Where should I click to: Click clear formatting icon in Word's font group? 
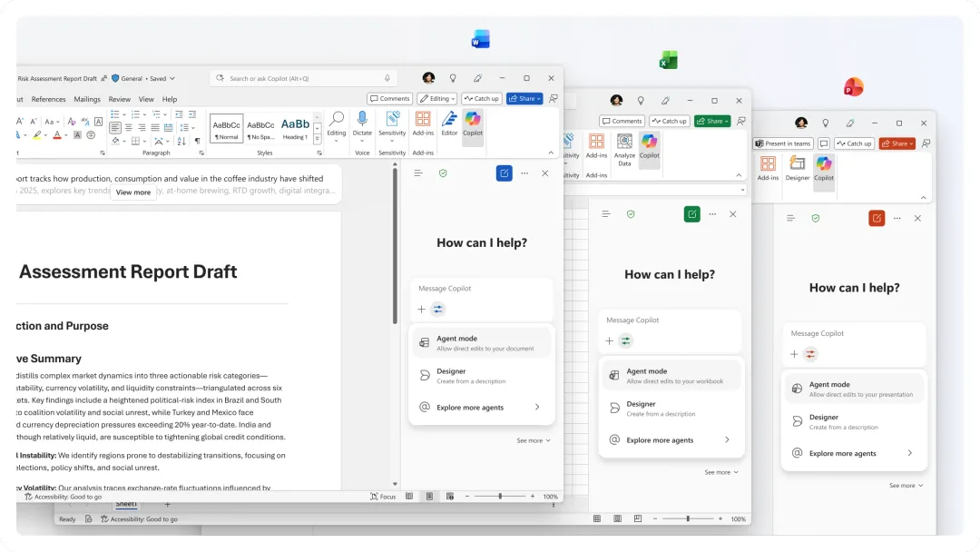[72, 122]
